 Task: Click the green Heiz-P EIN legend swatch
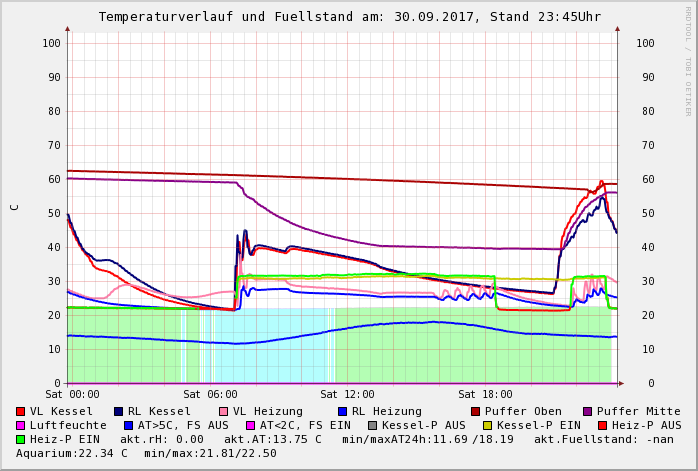coord(21,439)
